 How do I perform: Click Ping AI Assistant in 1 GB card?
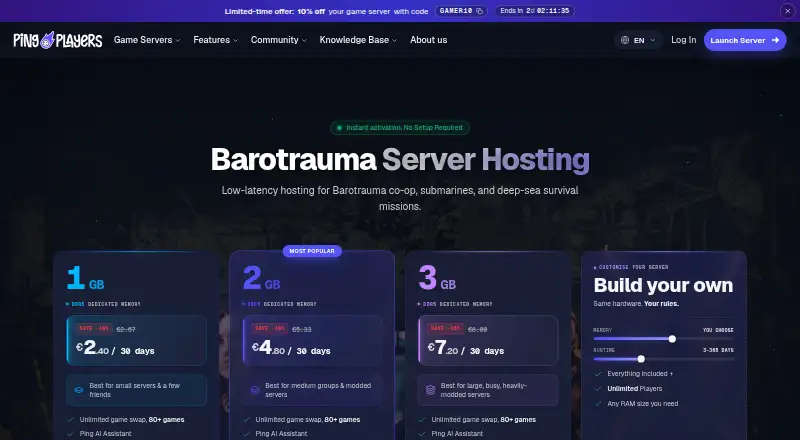tap(105, 434)
